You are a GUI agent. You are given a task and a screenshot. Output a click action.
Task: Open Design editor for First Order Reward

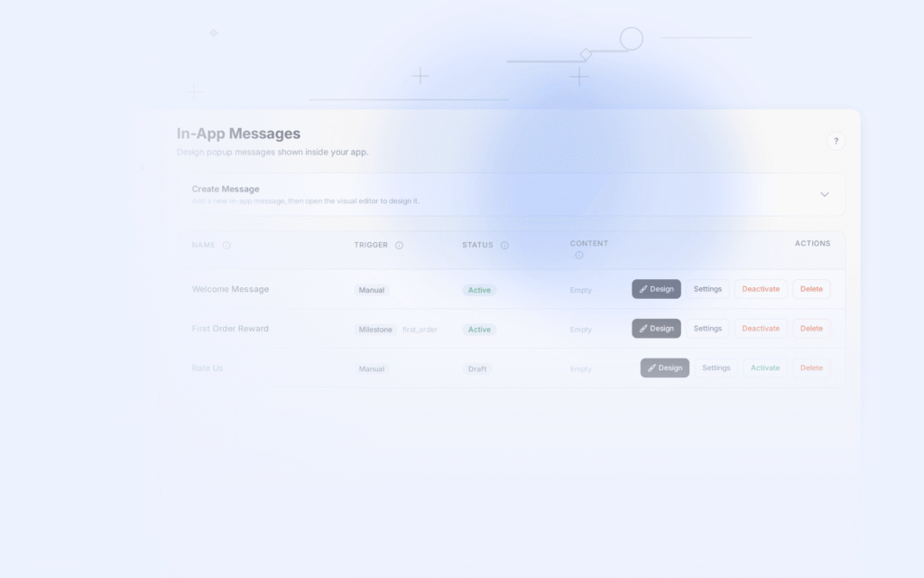pos(656,329)
